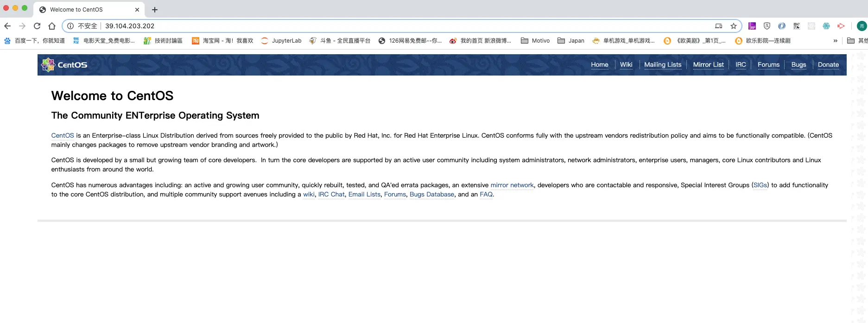868x323 pixels.
Task: Open the shield 支 extension
Action: (x=767, y=26)
